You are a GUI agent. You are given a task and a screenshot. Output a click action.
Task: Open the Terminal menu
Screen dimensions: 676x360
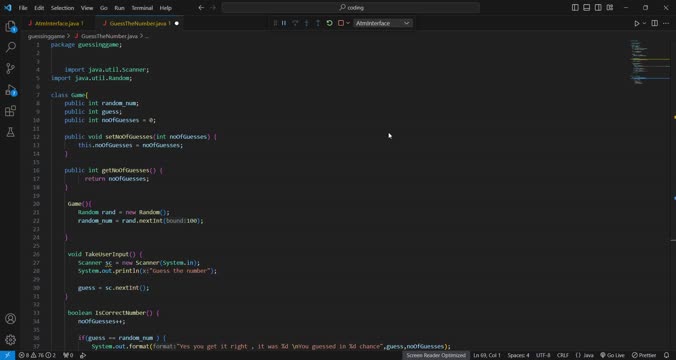click(x=142, y=8)
